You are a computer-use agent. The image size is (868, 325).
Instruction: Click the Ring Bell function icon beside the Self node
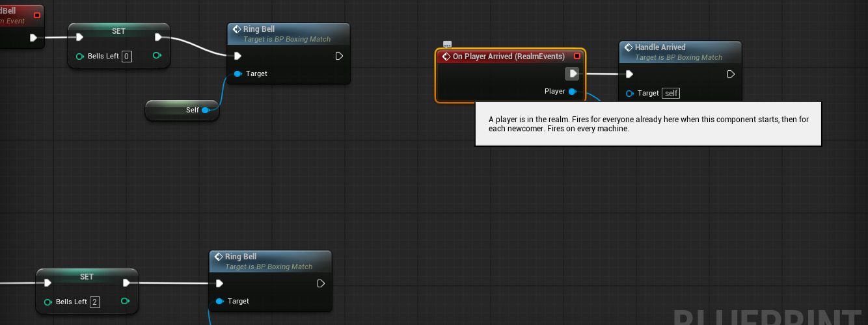[237, 29]
